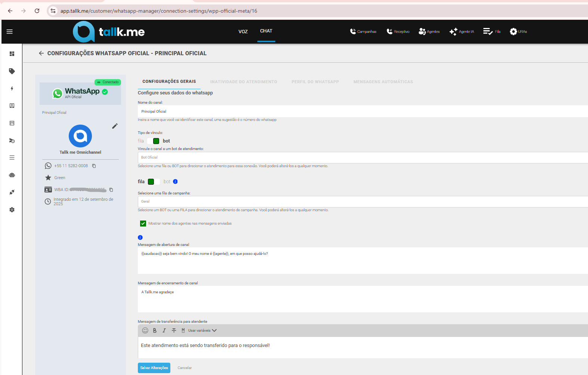This screenshot has height=375, width=588.
Task: Expand Usar variáveis dropdown
Action: (x=202, y=331)
